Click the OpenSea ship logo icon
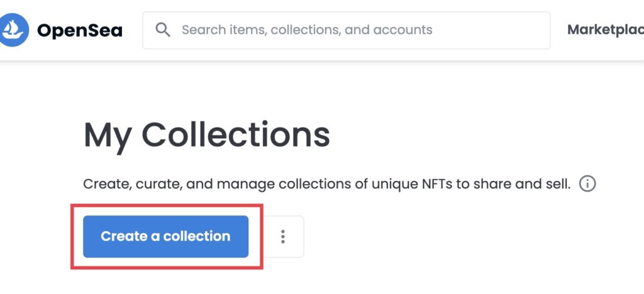The image size is (644, 294). [x=14, y=30]
